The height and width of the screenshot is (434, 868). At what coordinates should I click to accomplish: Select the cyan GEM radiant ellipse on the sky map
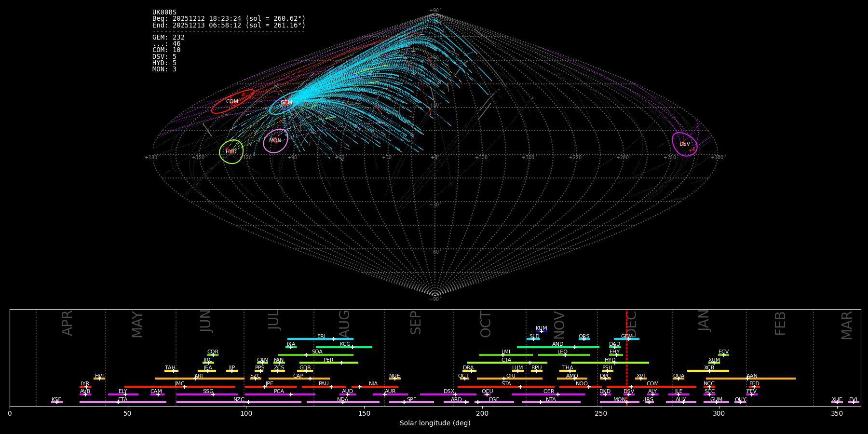(286, 103)
